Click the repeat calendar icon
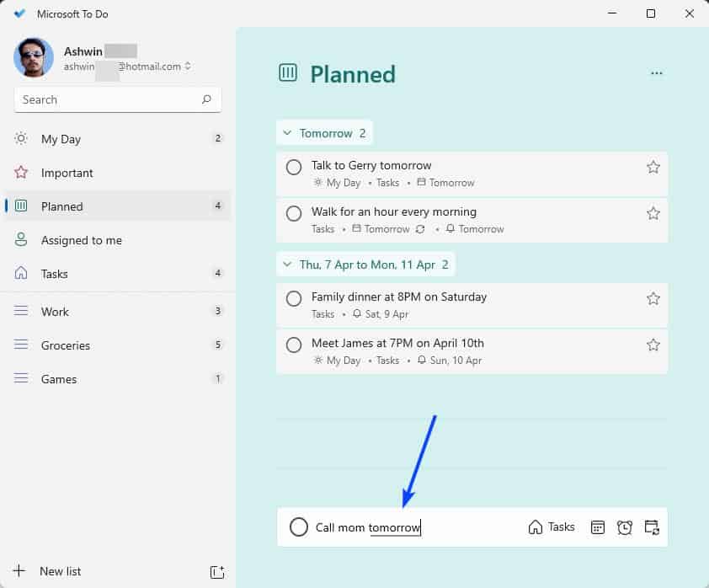Screen dimensions: 709x588 coord(652,527)
